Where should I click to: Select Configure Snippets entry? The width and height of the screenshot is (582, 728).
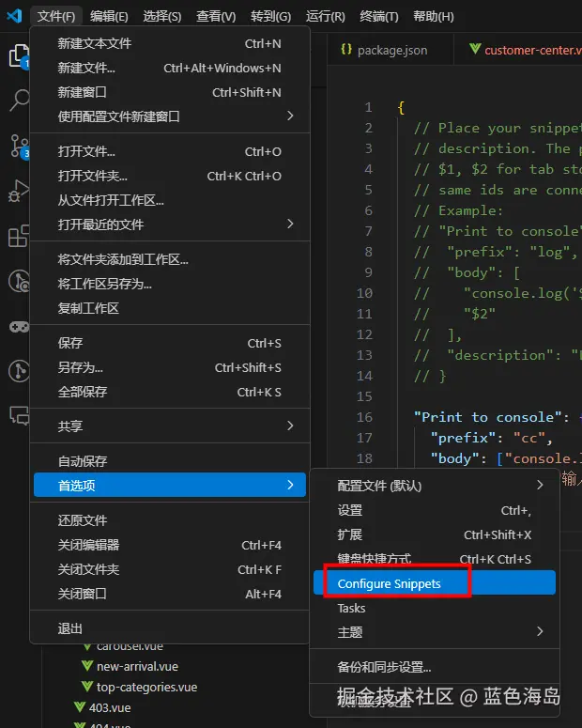pos(435,583)
